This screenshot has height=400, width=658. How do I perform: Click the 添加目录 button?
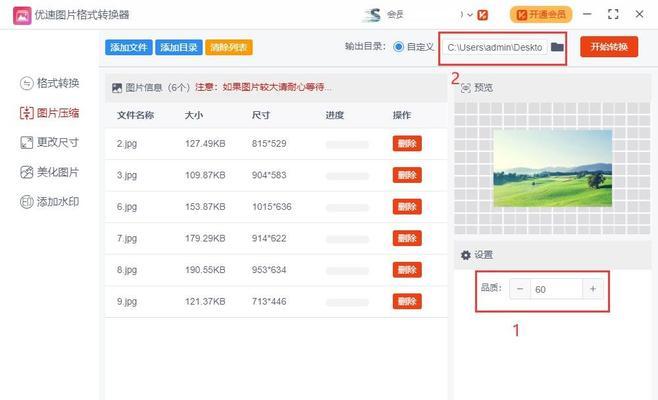click(x=179, y=47)
